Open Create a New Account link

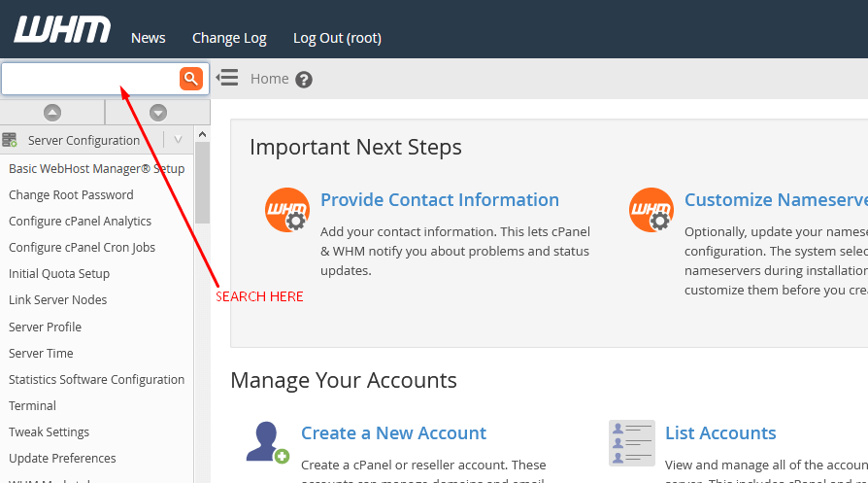click(x=393, y=433)
